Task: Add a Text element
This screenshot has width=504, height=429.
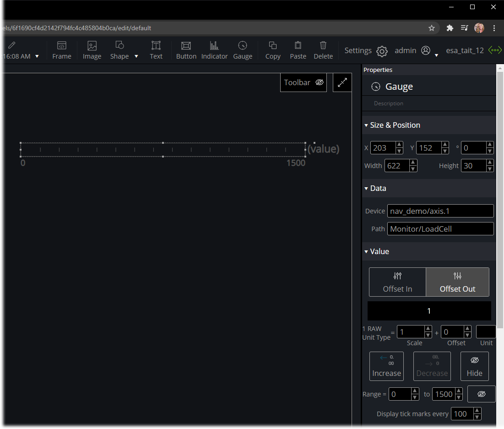Action: tap(156, 50)
